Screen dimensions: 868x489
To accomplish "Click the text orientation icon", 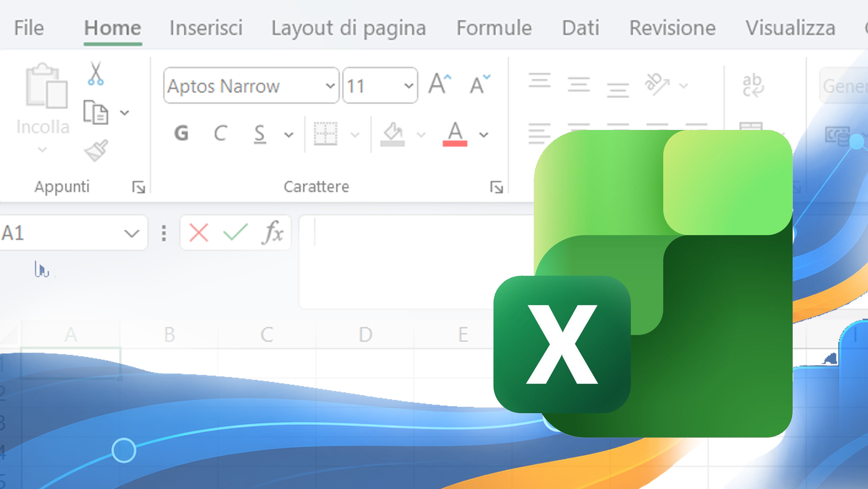I will click(657, 84).
